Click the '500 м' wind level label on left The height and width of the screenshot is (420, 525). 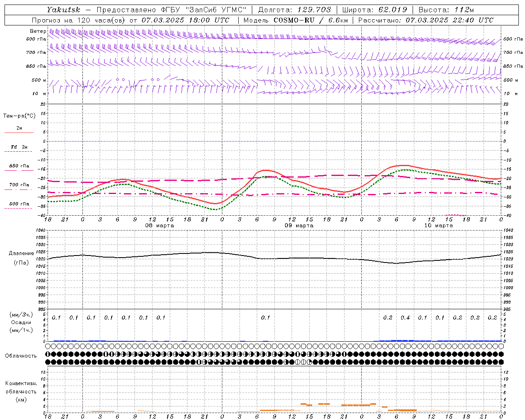tap(39, 80)
